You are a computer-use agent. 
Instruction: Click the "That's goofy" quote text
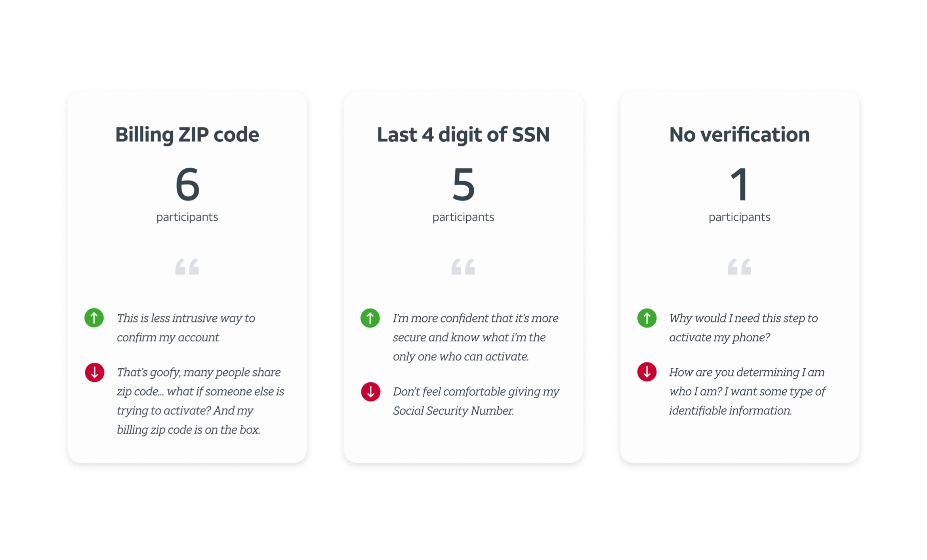point(200,401)
